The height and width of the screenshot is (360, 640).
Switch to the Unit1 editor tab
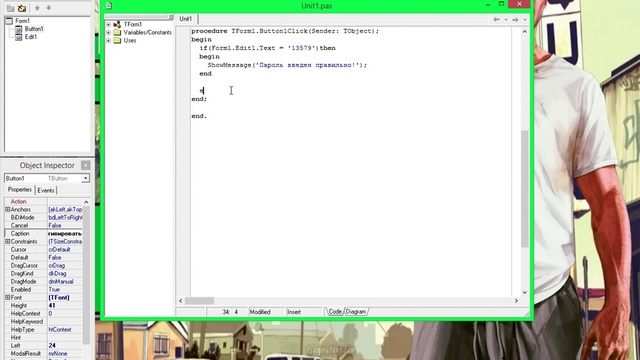click(x=186, y=19)
